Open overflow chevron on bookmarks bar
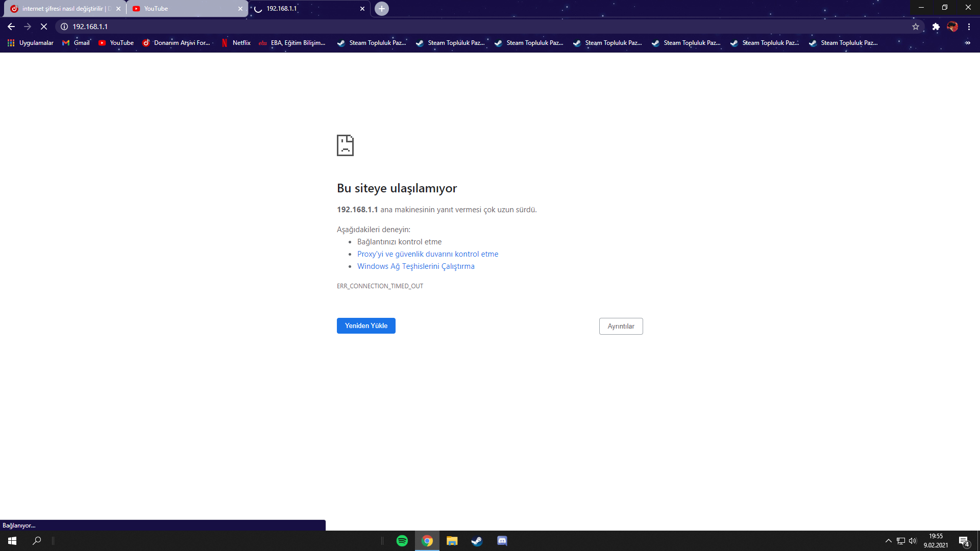The height and width of the screenshot is (551, 980). coord(968,43)
